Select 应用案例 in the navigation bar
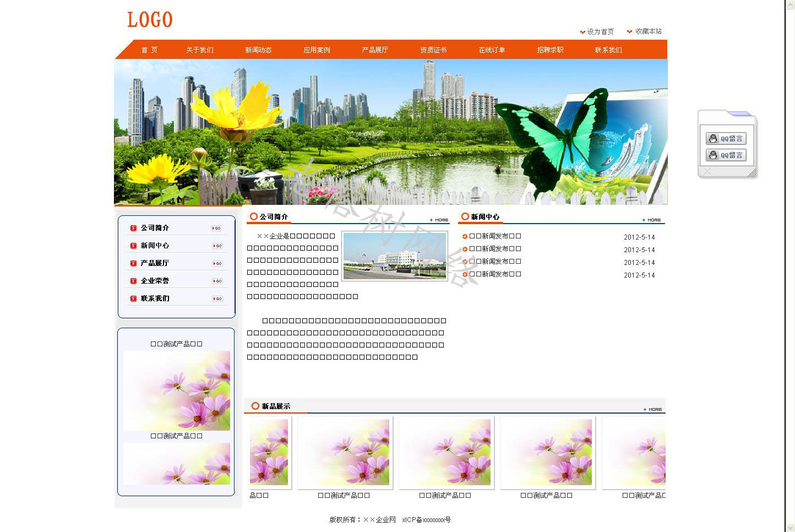 [x=317, y=50]
